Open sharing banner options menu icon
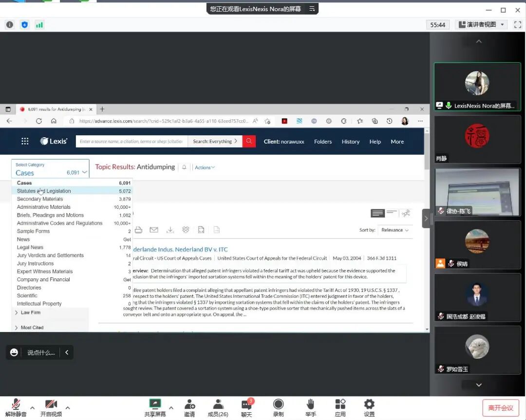This screenshot has height=420, width=526. pyautogui.click(x=312, y=9)
